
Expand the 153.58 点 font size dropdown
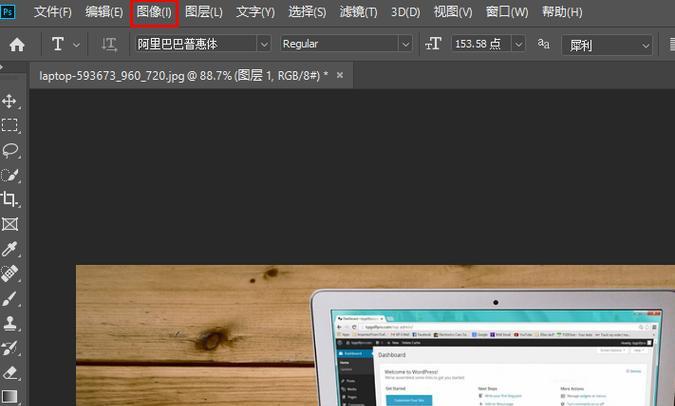point(518,44)
